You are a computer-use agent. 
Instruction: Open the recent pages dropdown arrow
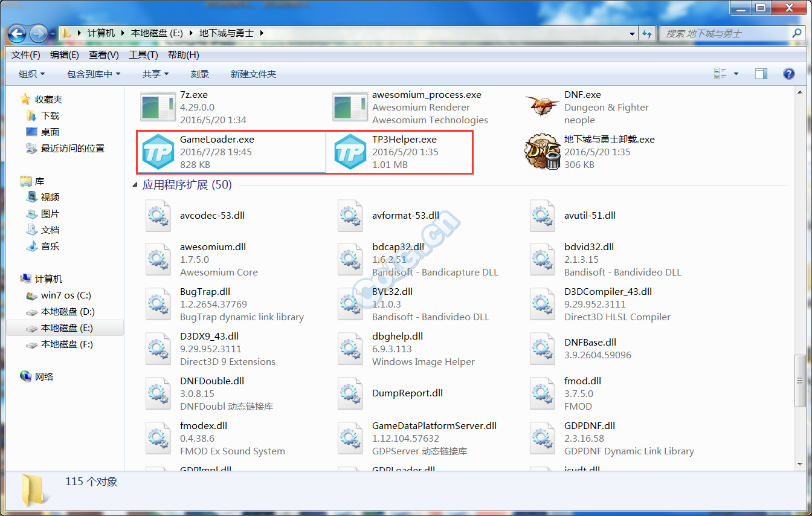pyautogui.click(x=53, y=33)
